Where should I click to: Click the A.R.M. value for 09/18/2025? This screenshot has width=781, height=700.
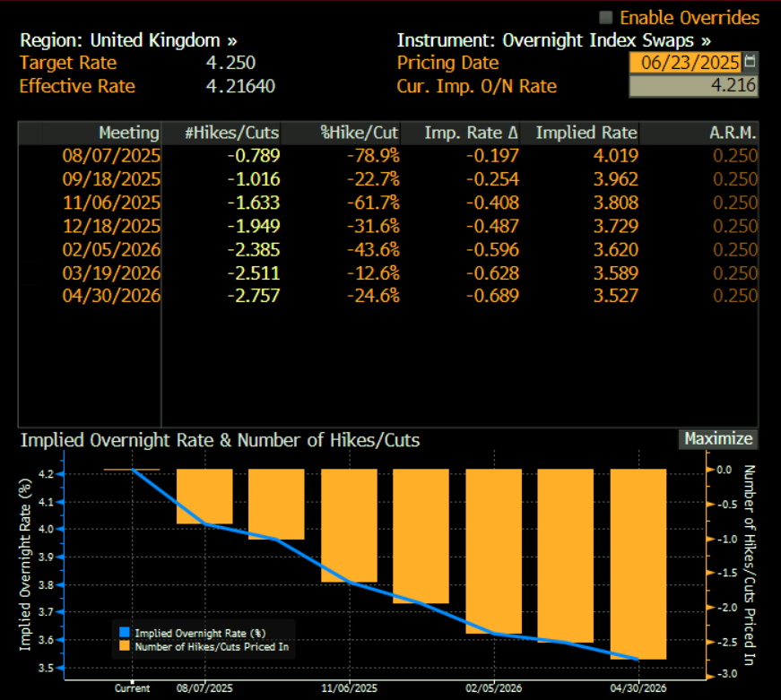[735, 179]
